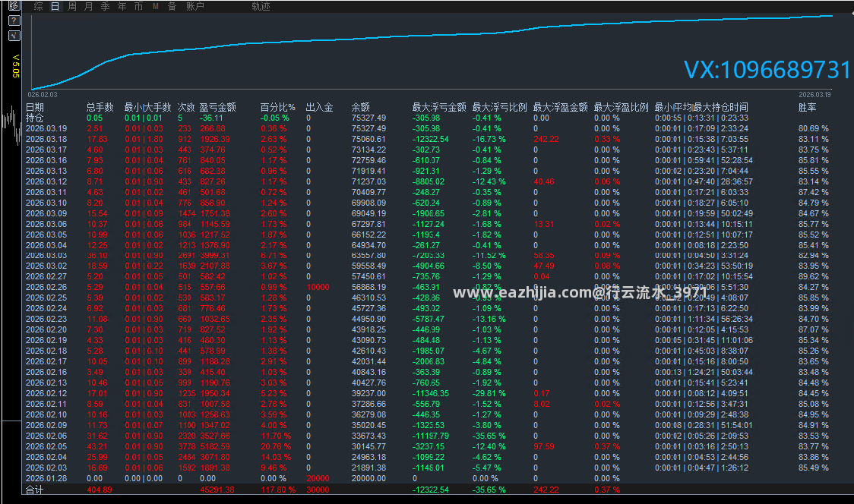
Task: Select the 2026.01.28 date row
Action: (x=46, y=478)
